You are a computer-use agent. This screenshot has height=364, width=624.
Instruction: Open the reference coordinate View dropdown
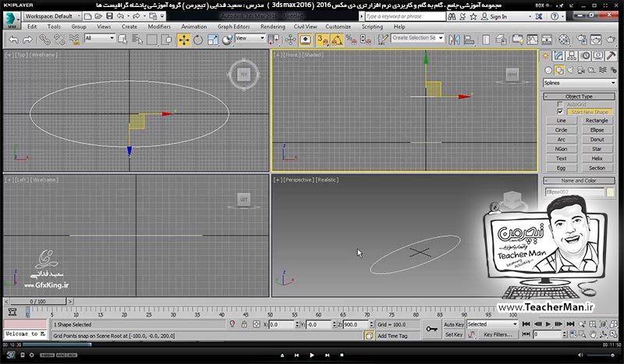[250, 38]
